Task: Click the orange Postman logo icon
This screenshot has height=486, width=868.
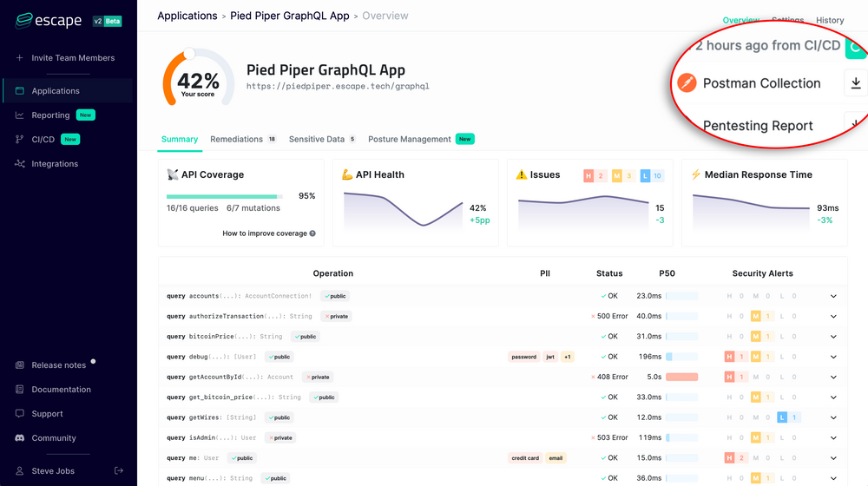Action: click(687, 83)
